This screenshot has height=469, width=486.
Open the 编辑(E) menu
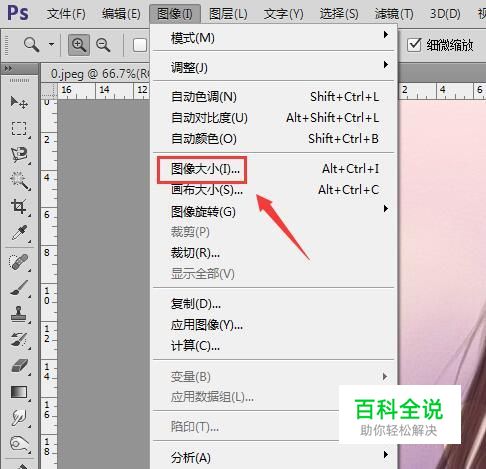121,14
